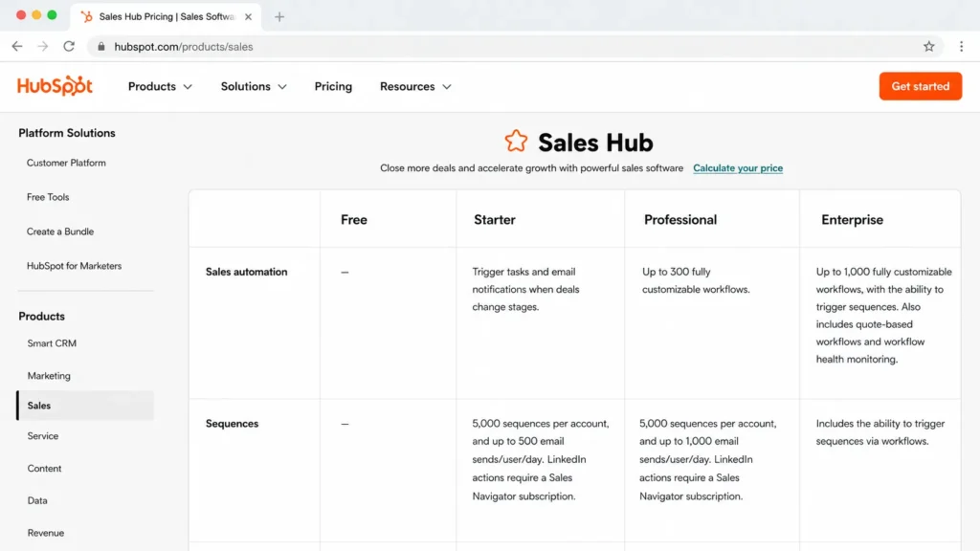This screenshot has width=980, height=551.
Task: Select Free Tools in the sidebar
Action: coord(48,197)
